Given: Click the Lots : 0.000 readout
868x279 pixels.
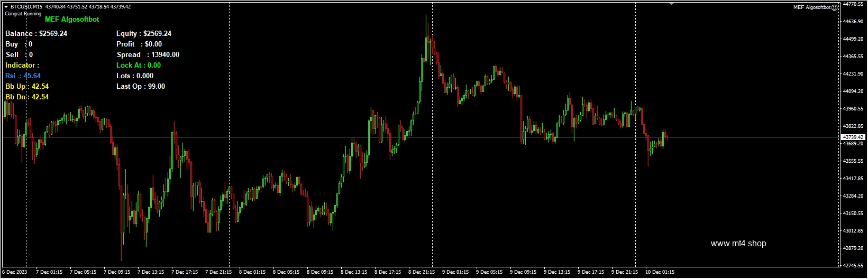Looking at the screenshot, I should coord(135,76).
